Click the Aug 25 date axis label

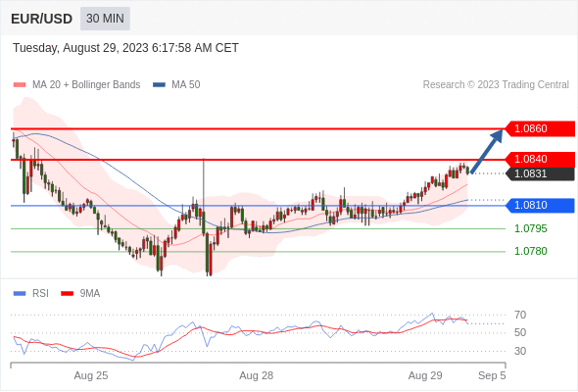(91, 375)
